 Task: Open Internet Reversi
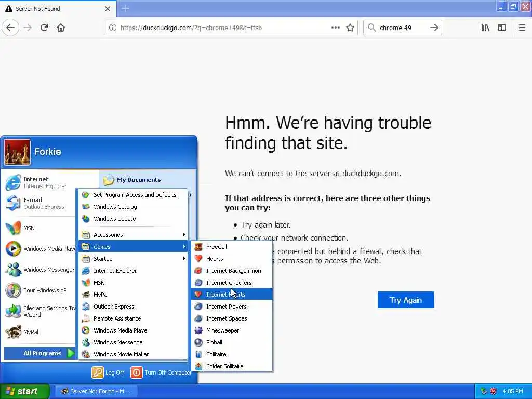click(x=232, y=307)
